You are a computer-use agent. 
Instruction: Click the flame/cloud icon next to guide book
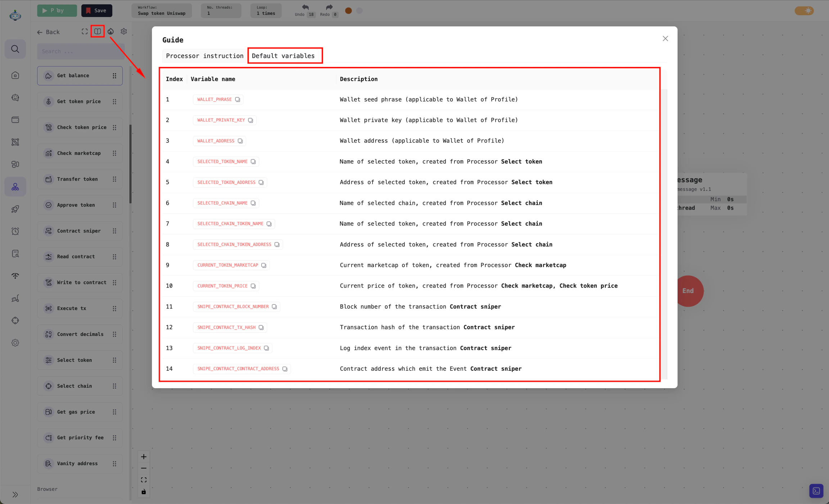(110, 32)
